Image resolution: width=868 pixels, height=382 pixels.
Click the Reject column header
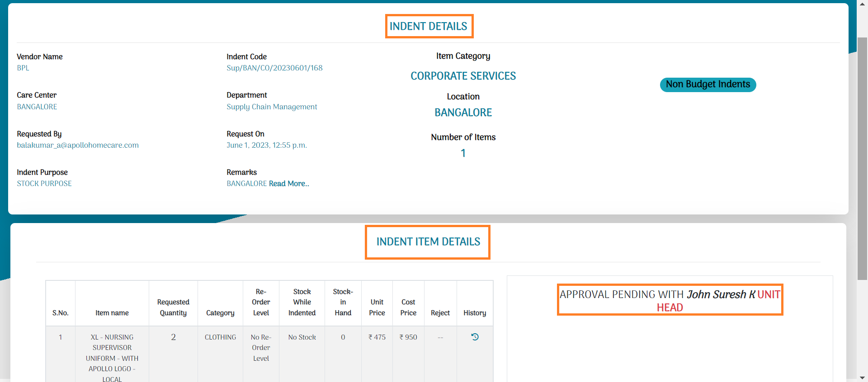pos(440,313)
